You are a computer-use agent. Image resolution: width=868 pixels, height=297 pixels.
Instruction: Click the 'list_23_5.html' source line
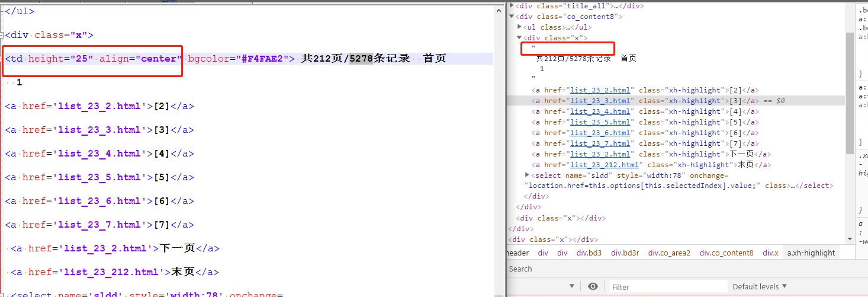(99, 177)
